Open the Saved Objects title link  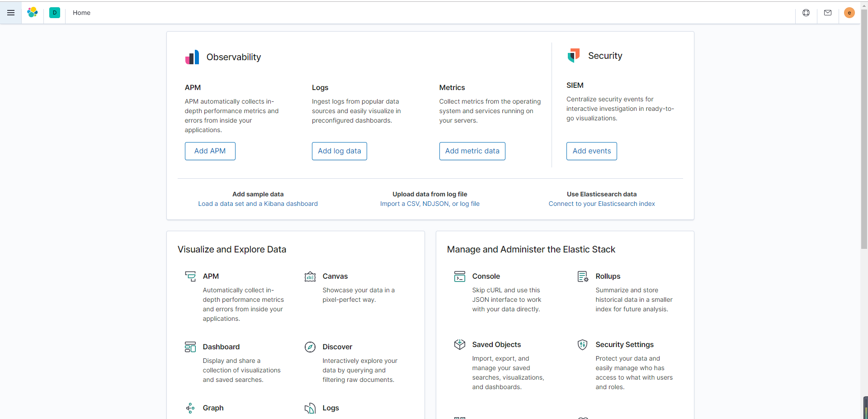click(x=497, y=345)
